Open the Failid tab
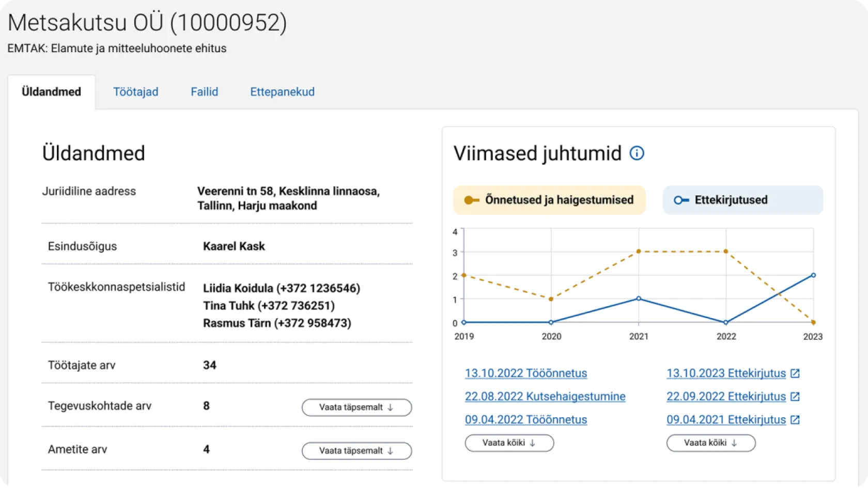 pos(204,92)
